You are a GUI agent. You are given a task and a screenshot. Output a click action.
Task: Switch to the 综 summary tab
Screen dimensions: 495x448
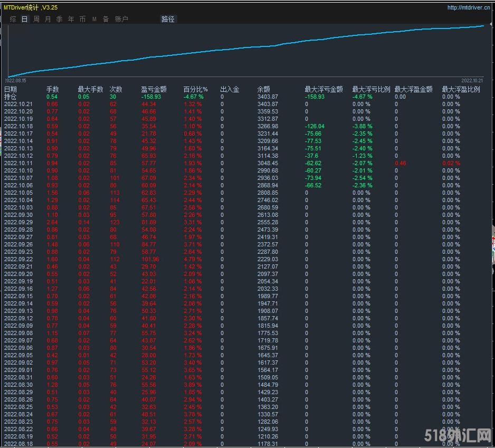pyautogui.click(x=13, y=19)
